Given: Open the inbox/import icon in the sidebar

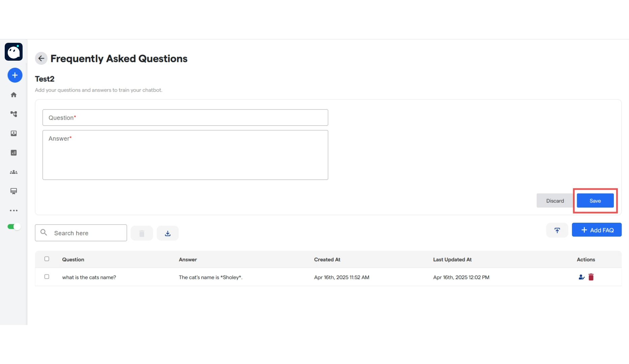Looking at the screenshot, I should [x=13, y=133].
